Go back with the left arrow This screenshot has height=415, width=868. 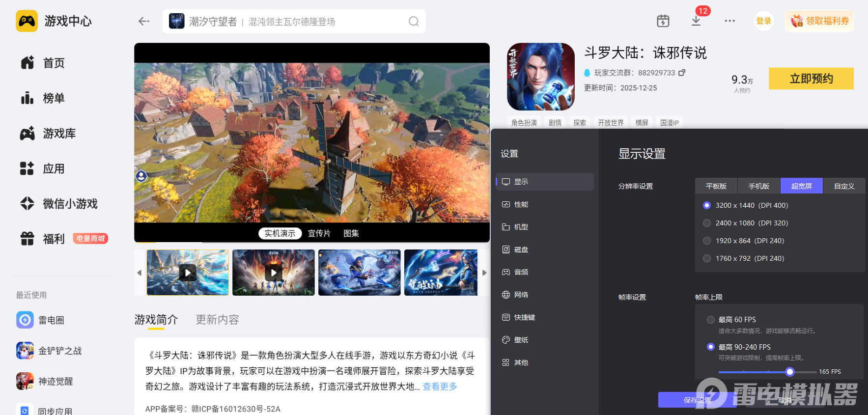(x=144, y=21)
